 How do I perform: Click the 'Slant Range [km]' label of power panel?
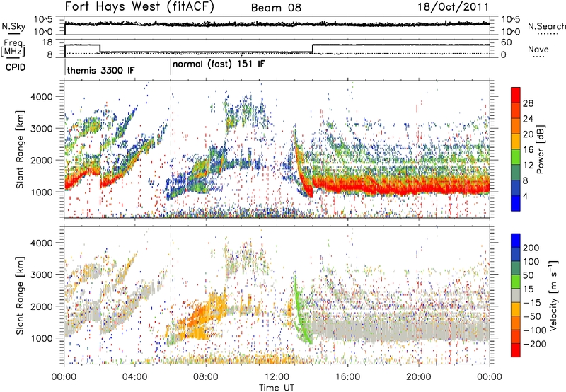[20, 149]
